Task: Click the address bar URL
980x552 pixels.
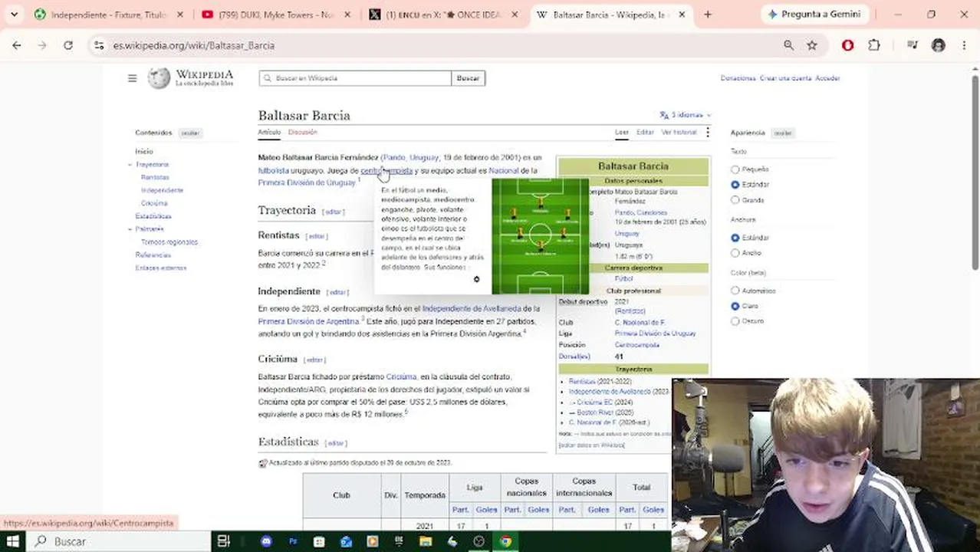Action: pyautogui.click(x=194, y=45)
